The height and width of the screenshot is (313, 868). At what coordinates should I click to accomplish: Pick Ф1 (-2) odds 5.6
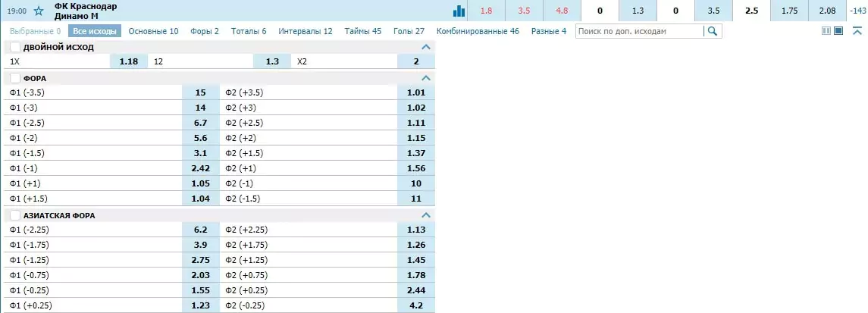coord(201,138)
